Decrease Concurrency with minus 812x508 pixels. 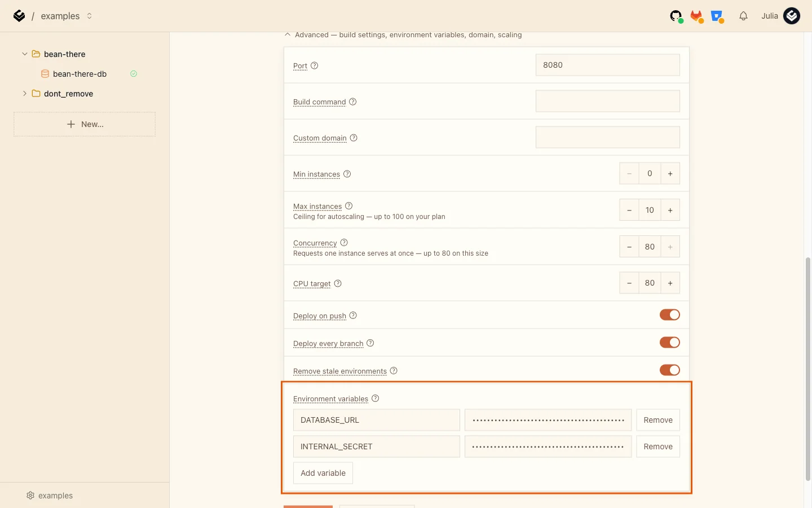pyautogui.click(x=629, y=247)
